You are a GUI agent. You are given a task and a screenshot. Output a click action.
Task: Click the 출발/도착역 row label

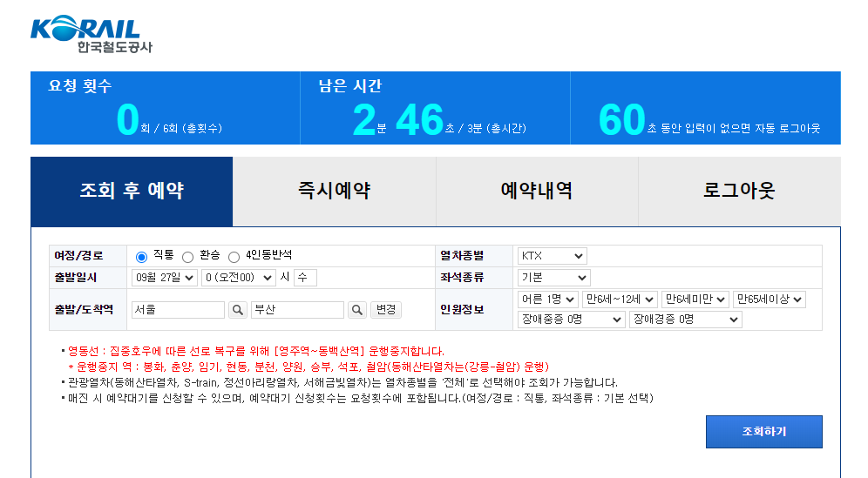(x=84, y=310)
